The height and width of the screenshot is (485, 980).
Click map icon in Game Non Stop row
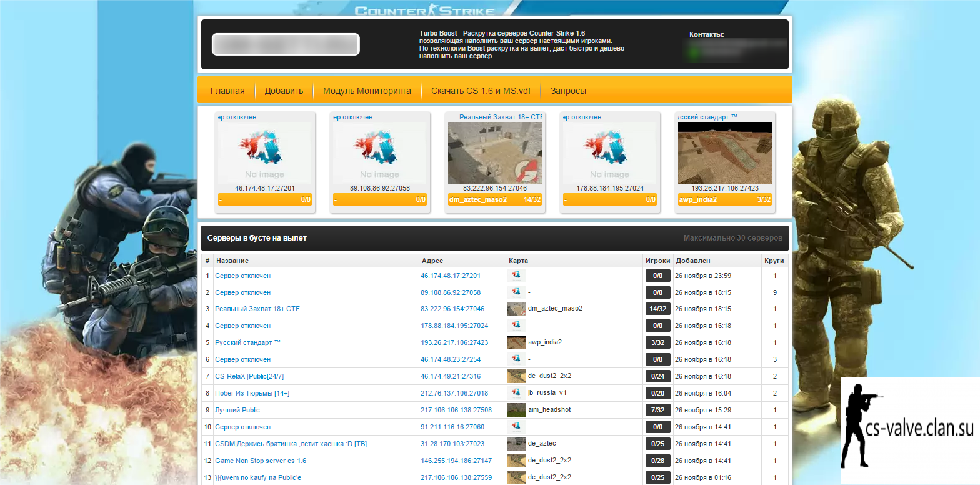(x=516, y=461)
